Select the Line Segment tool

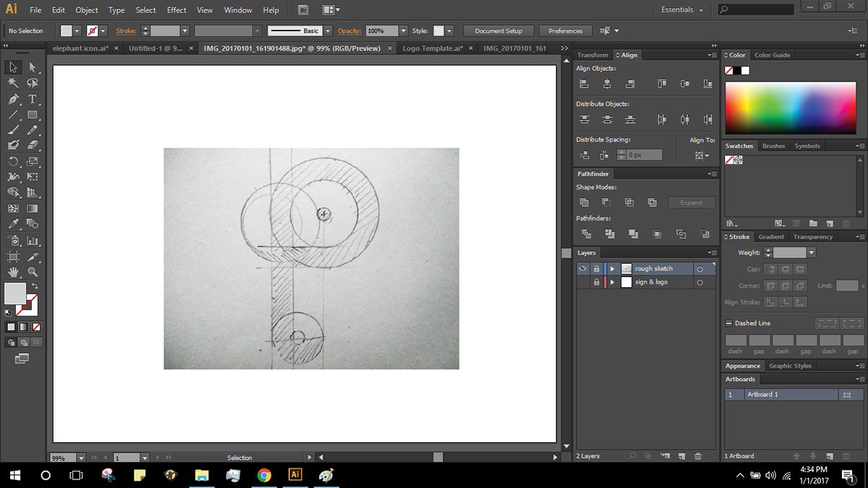point(13,115)
